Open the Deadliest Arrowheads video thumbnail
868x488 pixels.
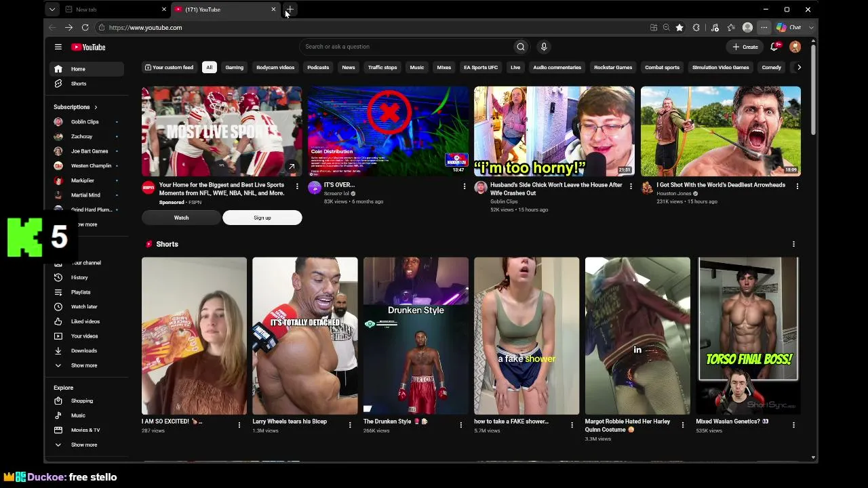[720, 131]
